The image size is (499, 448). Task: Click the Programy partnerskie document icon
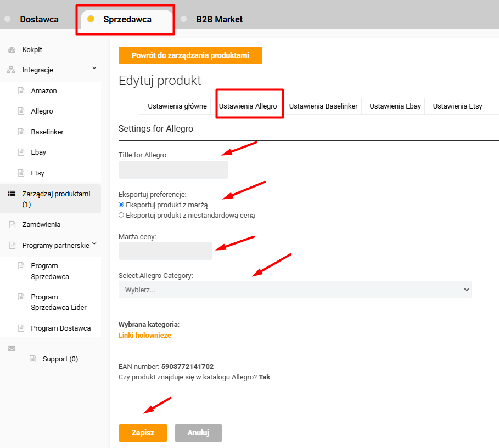[12, 246]
